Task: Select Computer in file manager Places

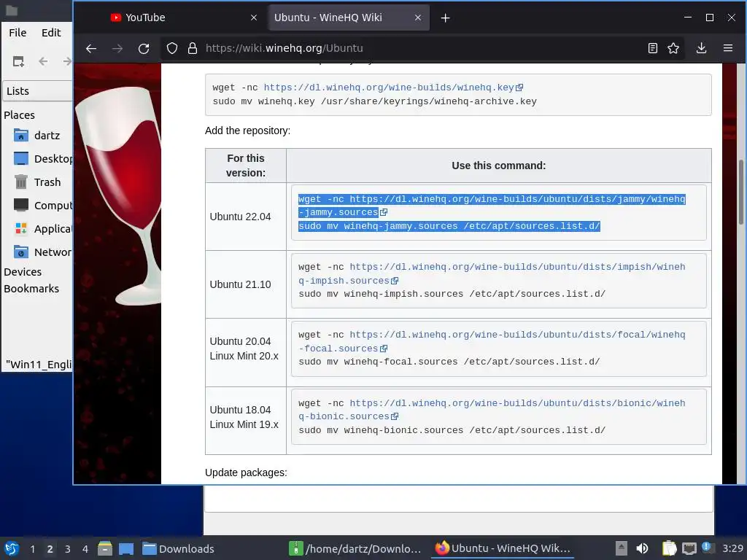Action: pyautogui.click(x=43, y=206)
